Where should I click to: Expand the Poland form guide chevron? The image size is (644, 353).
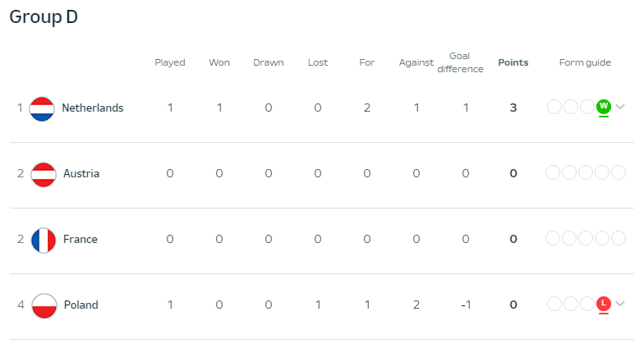coord(621,304)
